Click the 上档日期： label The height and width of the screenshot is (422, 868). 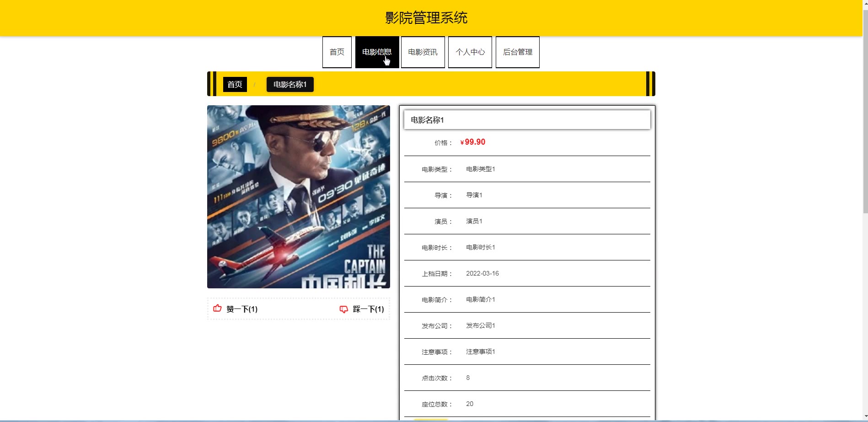(437, 274)
